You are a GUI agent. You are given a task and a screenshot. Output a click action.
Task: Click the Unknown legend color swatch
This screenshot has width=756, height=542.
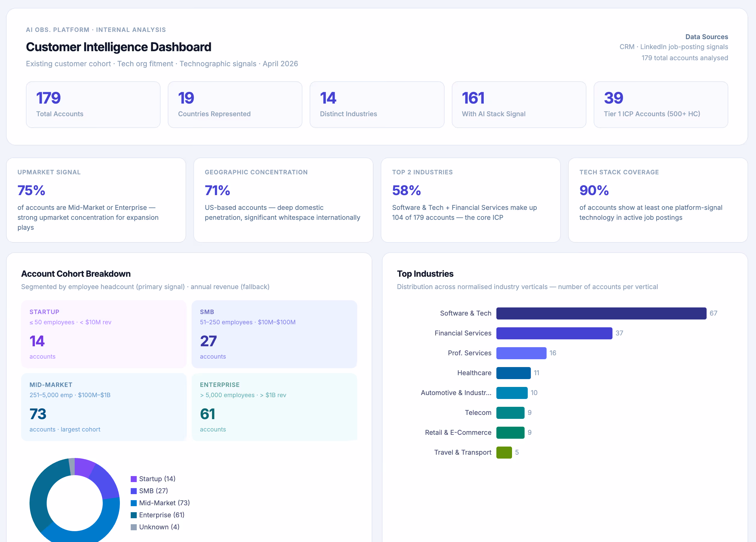click(134, 527)
